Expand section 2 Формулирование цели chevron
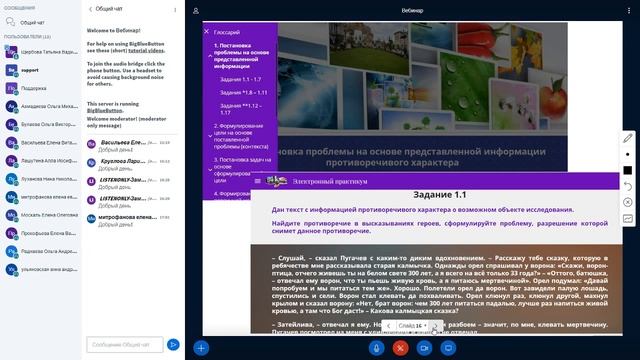 coord(210,136)
